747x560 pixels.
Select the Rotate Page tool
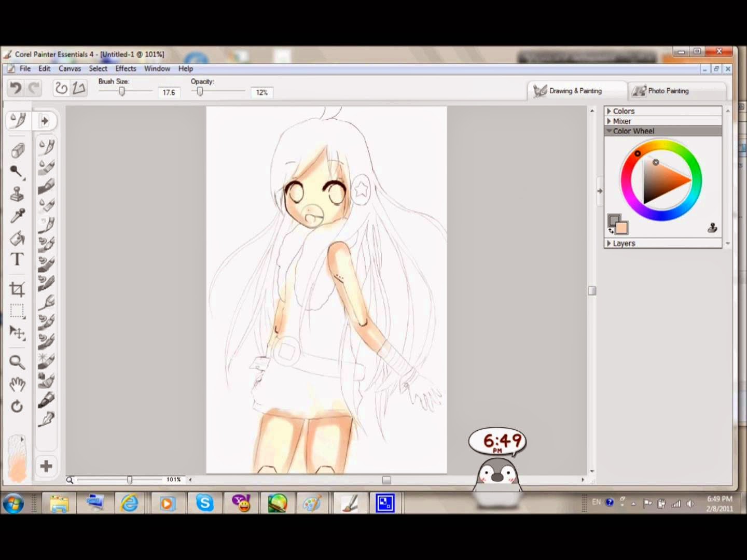point(18,406)
